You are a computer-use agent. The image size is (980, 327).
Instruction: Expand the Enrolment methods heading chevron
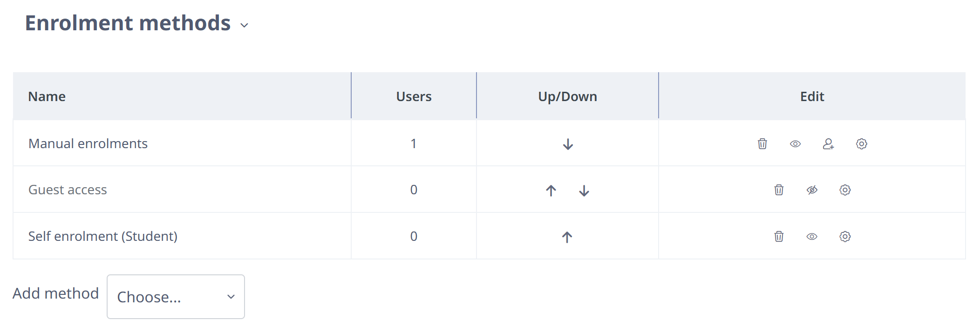coord(244,25)
